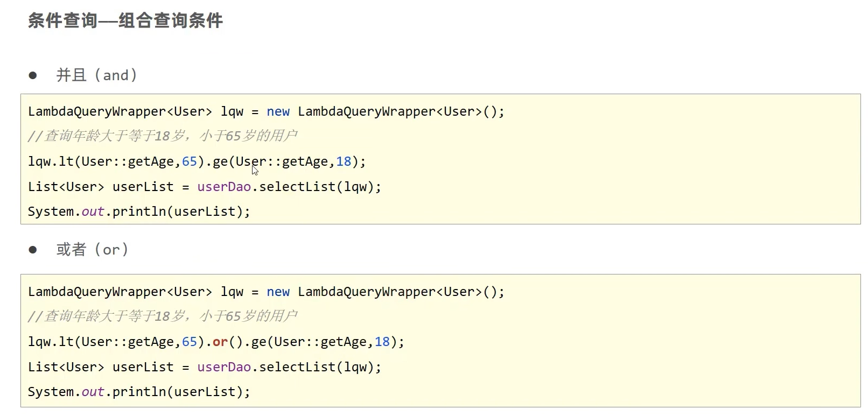The height and width of the screenshot is (416, 868).
Task: Select the 或者 (or) bullet heading
Action: click(x=92, y=250)
